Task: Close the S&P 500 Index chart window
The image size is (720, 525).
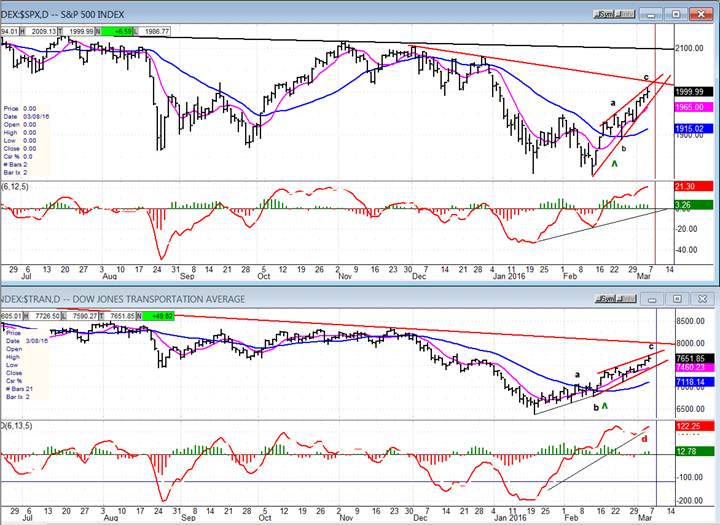Action: tap(701, 14)
